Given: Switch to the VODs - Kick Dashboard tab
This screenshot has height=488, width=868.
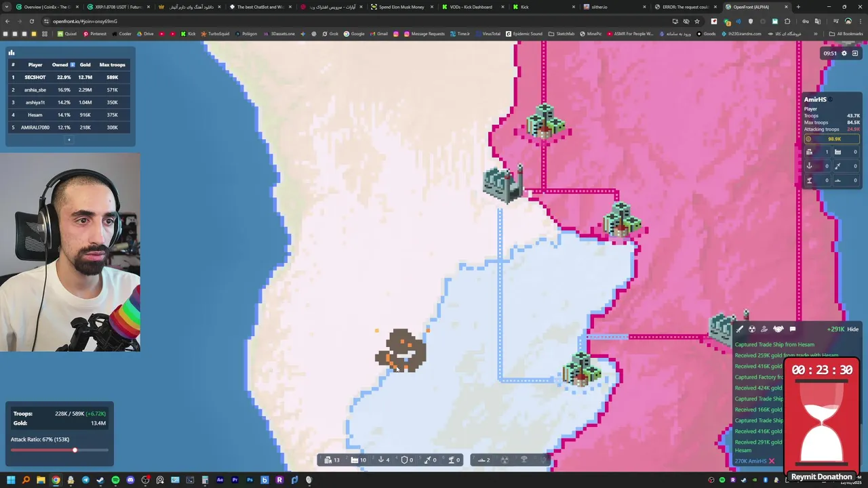Looking at the screenshot, I should (471, 7).
